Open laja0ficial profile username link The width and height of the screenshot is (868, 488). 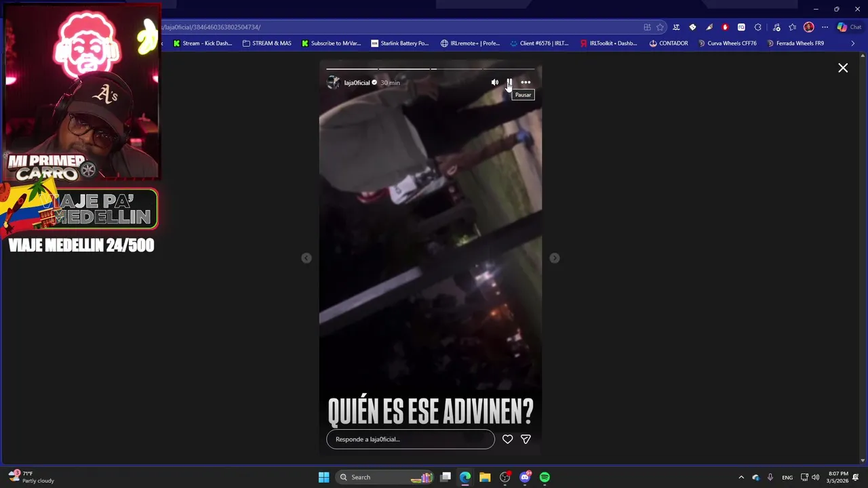357,83
